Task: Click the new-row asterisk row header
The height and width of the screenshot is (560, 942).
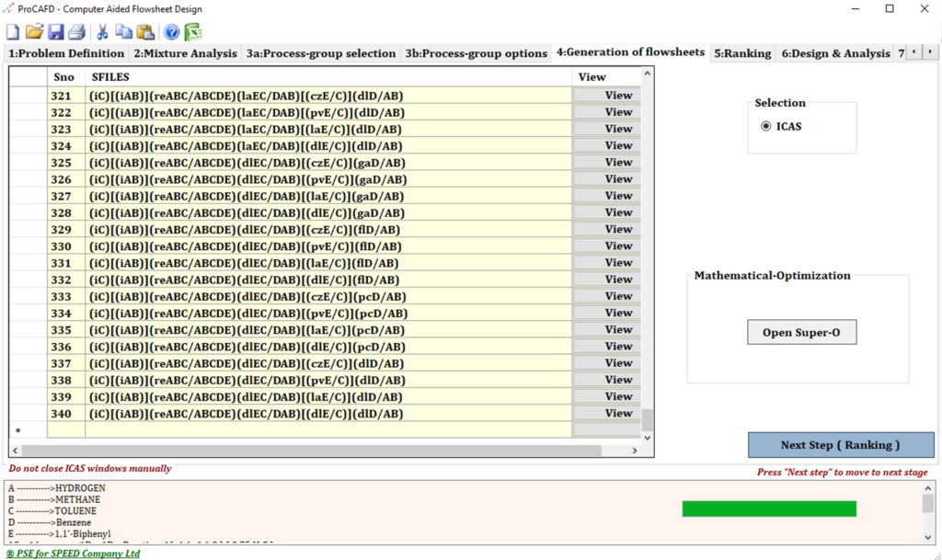Action: point(29,429)
